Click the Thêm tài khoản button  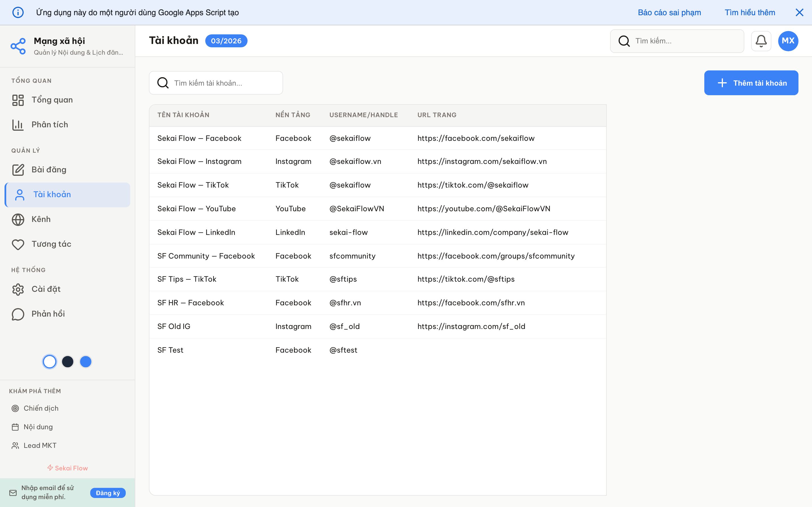(751, 83)
